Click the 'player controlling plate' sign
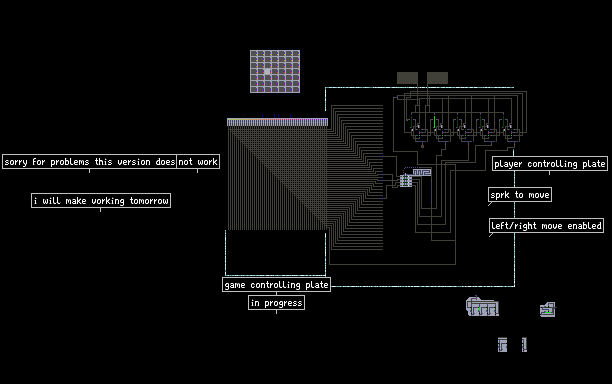The height and width of the screenshot is (384, 612). coord(550,164)
